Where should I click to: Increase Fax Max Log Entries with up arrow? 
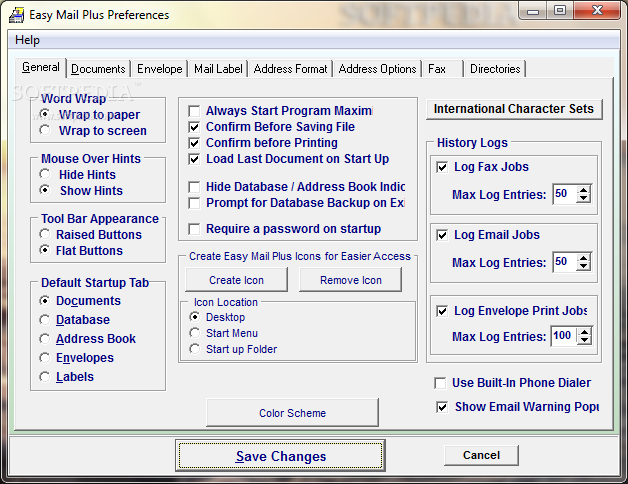tap(584, 190)
